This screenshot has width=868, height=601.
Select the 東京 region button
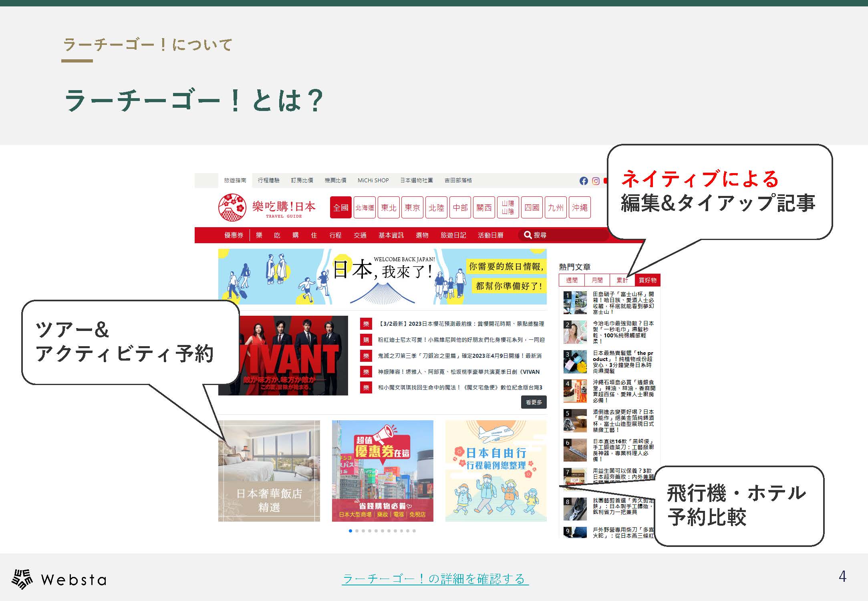click(412, 208)
